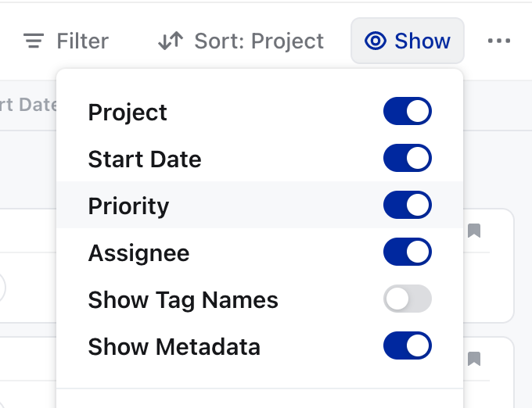Turn off the Assignee toggle switch

click(408, 252)
